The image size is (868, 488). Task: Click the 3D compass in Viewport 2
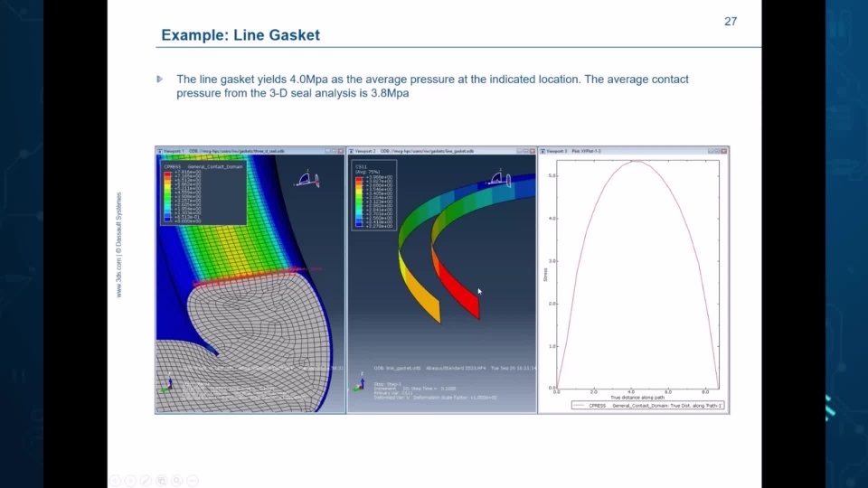(499, 178)
